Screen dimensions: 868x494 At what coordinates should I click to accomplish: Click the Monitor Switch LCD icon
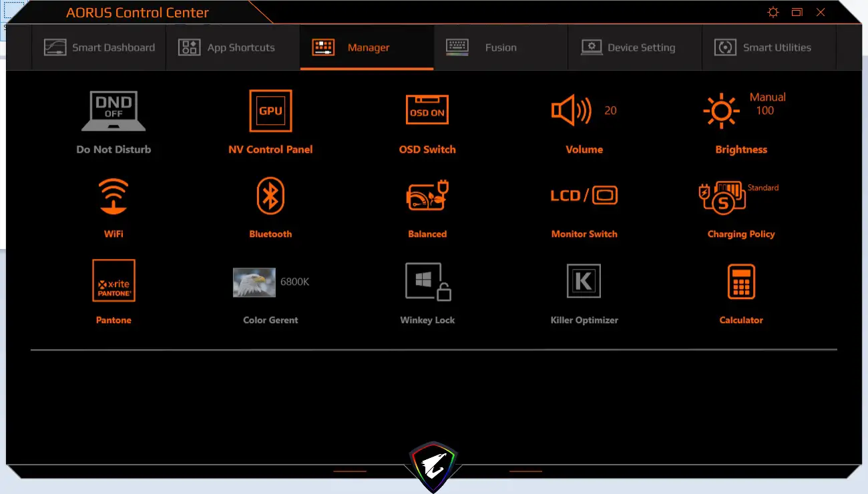[584, 195]
